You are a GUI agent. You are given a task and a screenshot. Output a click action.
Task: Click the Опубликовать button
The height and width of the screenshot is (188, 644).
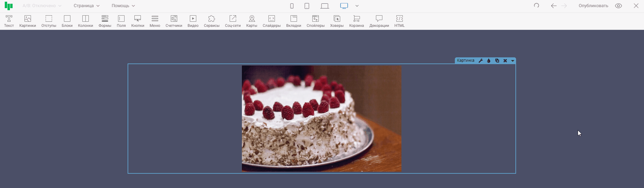click(593, 6)
